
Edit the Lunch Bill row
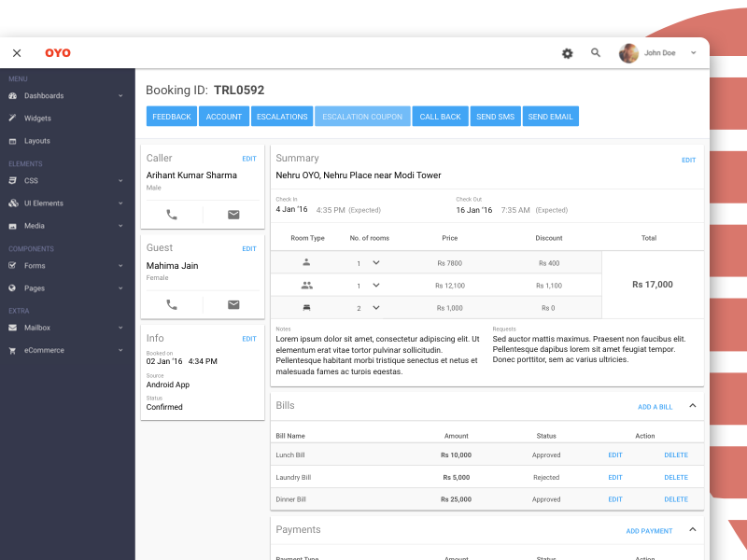[x=615, y=455]
